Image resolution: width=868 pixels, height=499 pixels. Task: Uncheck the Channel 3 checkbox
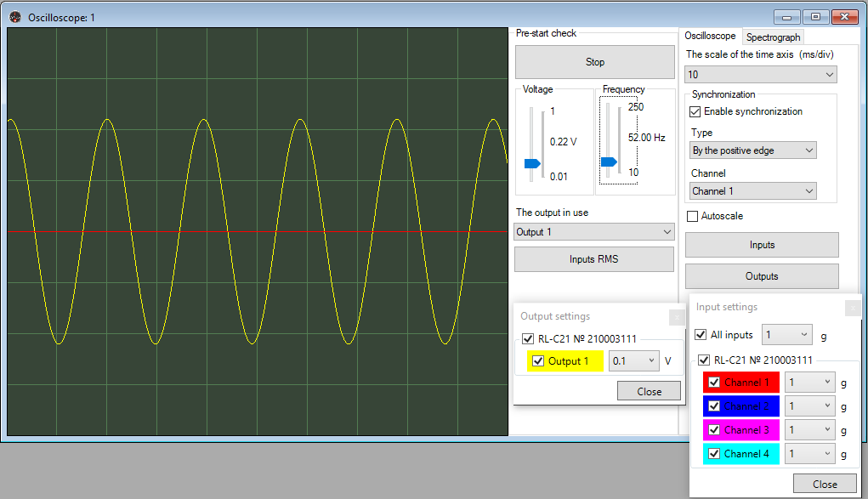(714, 430)
